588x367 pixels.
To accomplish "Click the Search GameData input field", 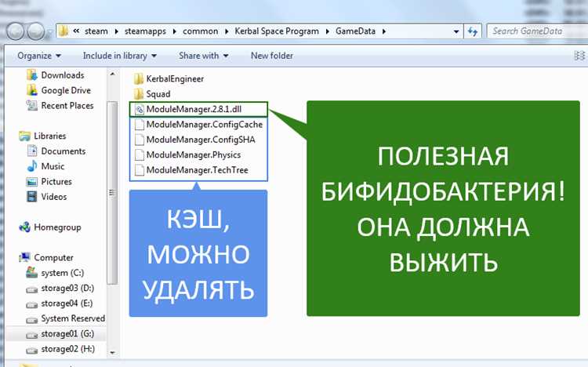I will pos(536,31).
